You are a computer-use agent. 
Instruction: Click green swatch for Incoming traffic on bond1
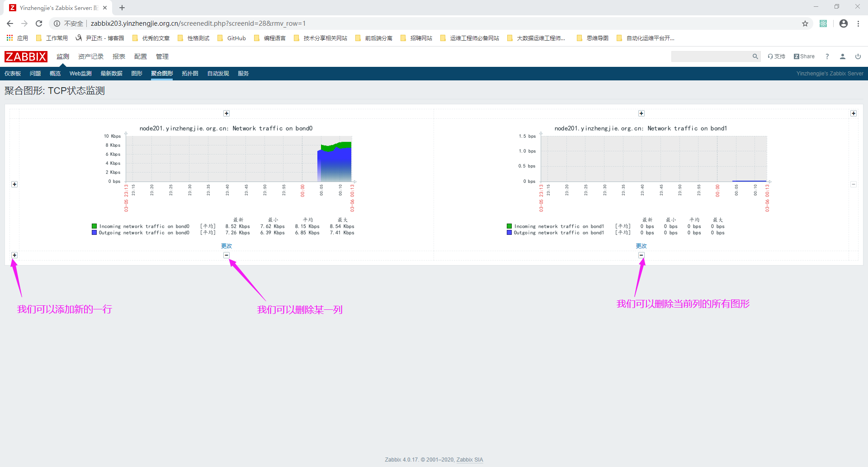coord(509,226)
